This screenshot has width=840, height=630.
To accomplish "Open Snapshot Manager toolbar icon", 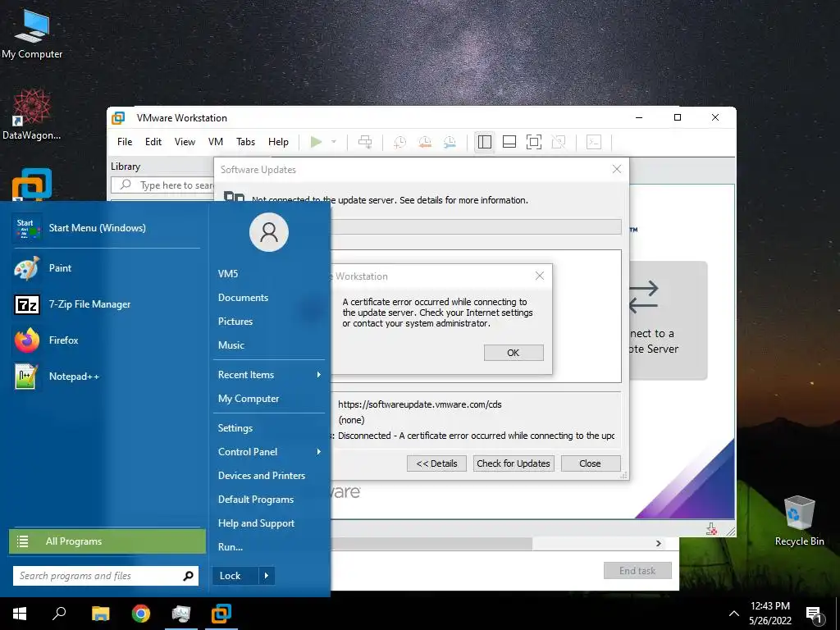I will (450, 142).
